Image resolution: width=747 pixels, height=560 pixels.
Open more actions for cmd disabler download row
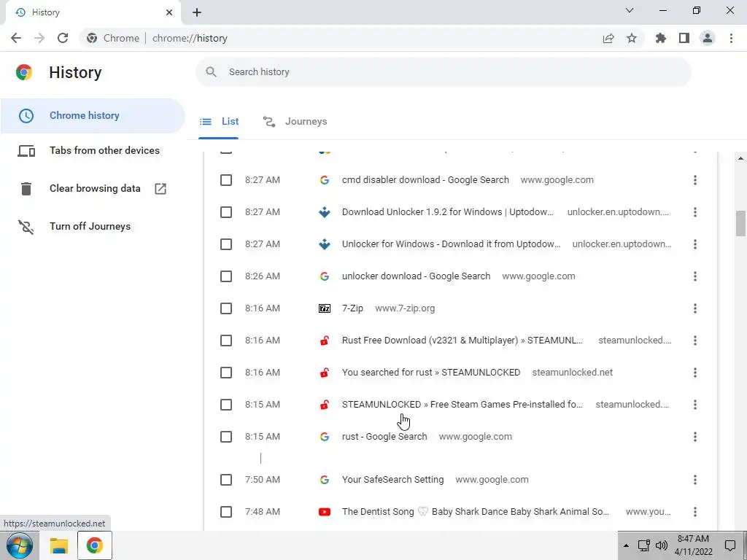pyautogui.click(x=695, y=180)
